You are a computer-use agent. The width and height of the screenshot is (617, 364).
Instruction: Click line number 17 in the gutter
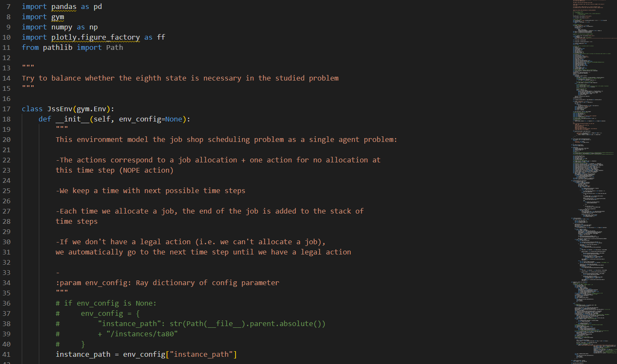pos(6,109)
